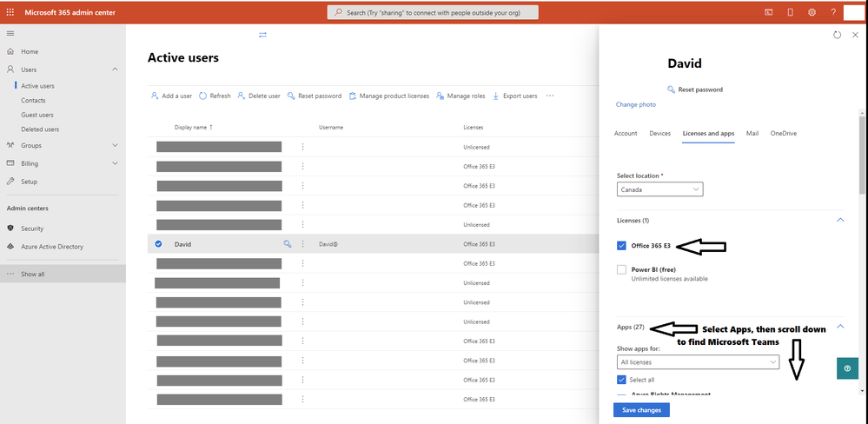
Task: Uncheck the selection circle for David
Action: 158,243
